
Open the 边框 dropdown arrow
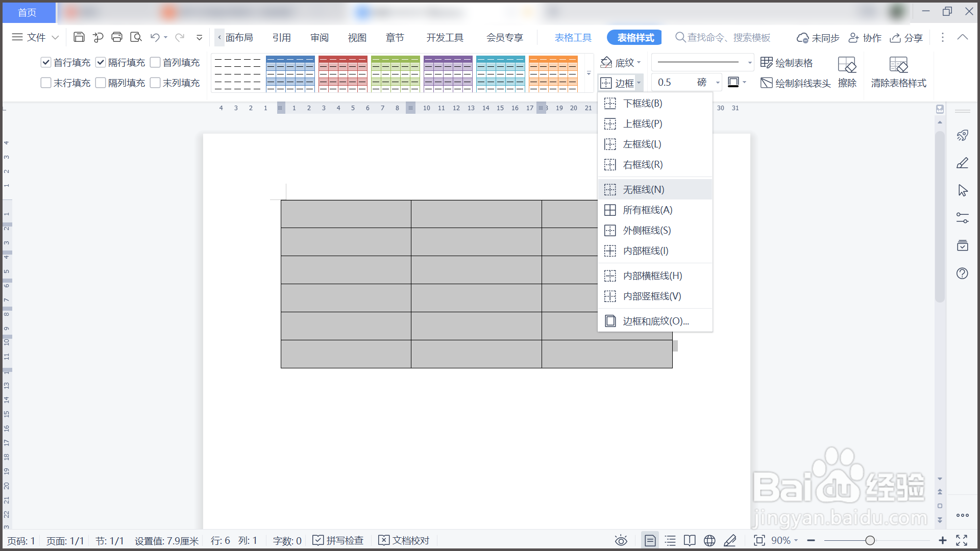639,83
